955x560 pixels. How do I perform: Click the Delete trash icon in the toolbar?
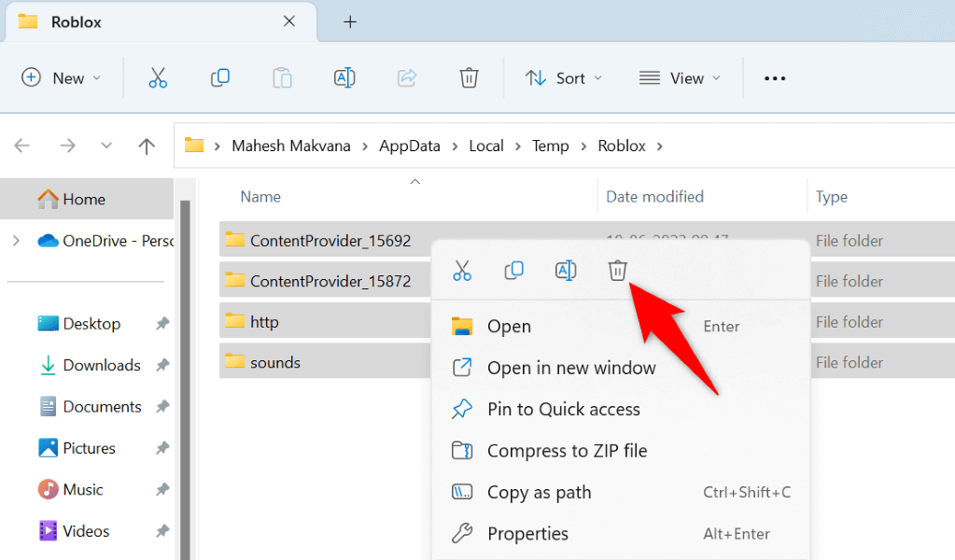[469, 77]
